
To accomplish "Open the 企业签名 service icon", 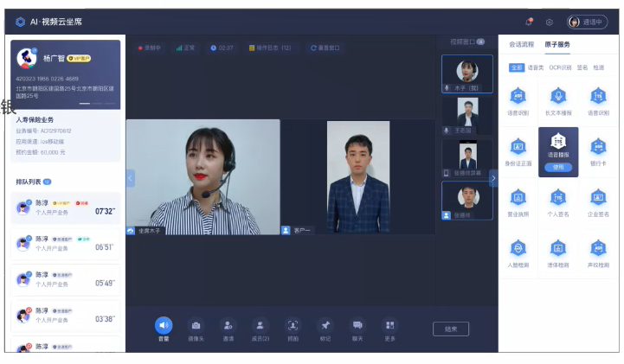I will pyautogui.click(x=599, y=197).
